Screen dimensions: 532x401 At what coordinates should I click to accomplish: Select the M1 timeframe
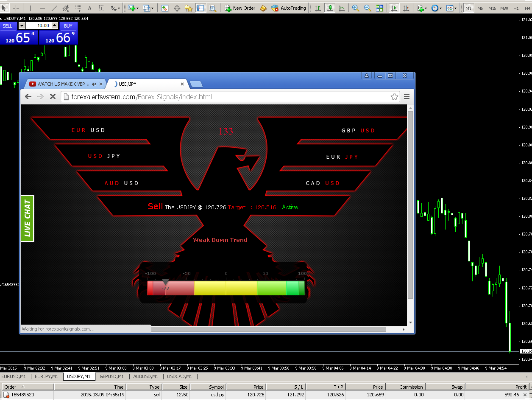(468, 8)
